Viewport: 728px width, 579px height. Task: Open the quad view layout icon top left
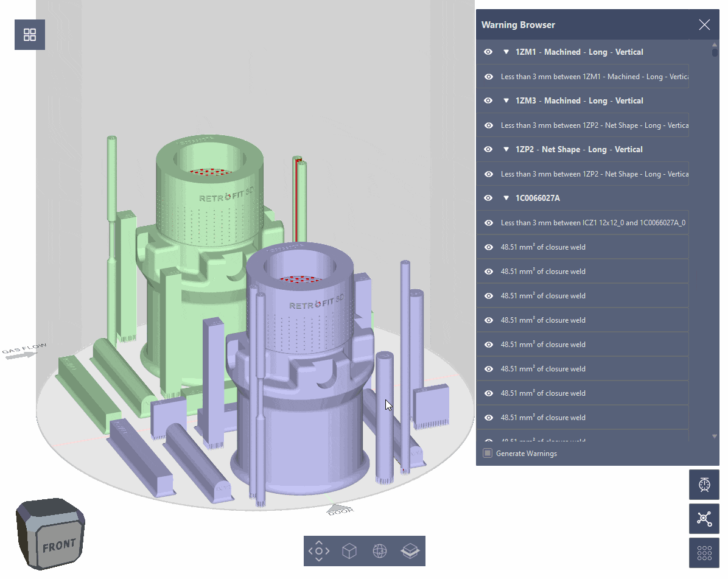coord(29,35)
